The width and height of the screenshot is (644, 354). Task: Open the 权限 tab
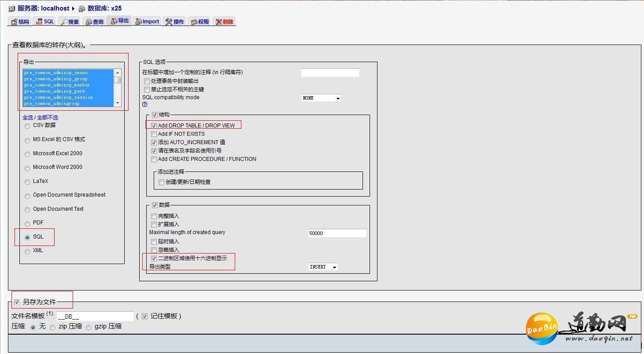pyautogui.click(x=200, y=22)
